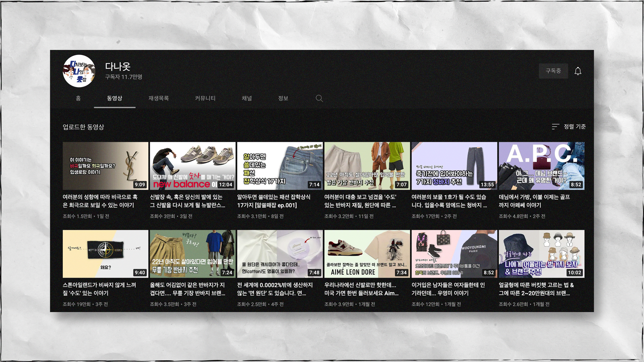
Task: Open the 우영미 이야기 video thumbnail
Action: coord(454,254)
